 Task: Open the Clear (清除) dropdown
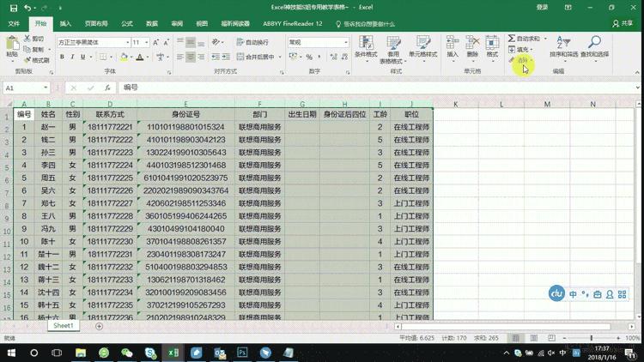tap(520, 60)
